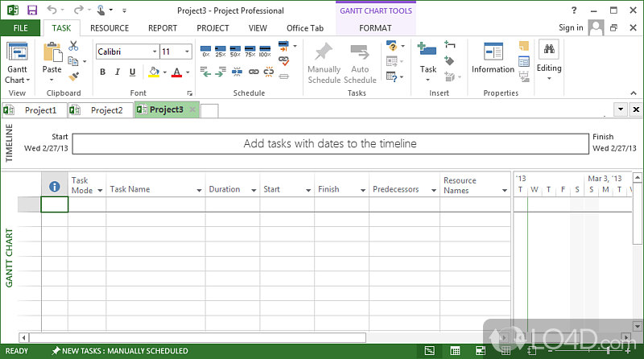This screenshot has height=359, width=644.
Task: Click Mark on Track icon
Action: [x=284, y=46]
